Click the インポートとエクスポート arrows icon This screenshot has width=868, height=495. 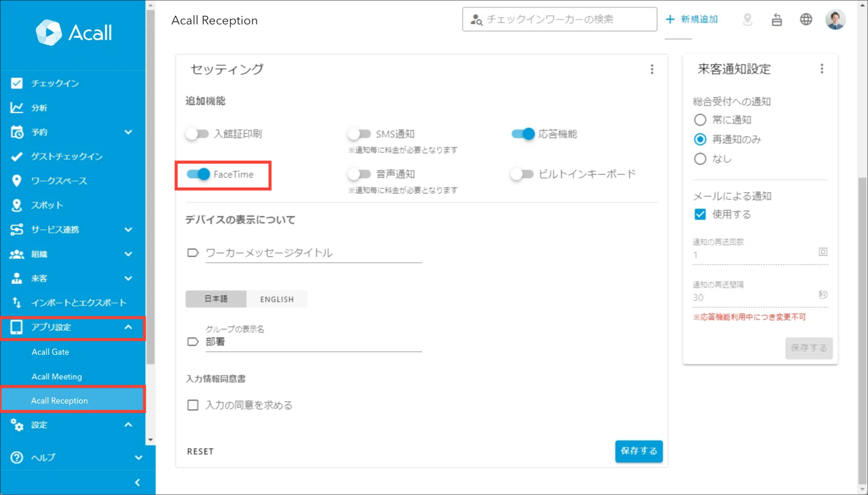pyautogui.click(x=17, y=303)
